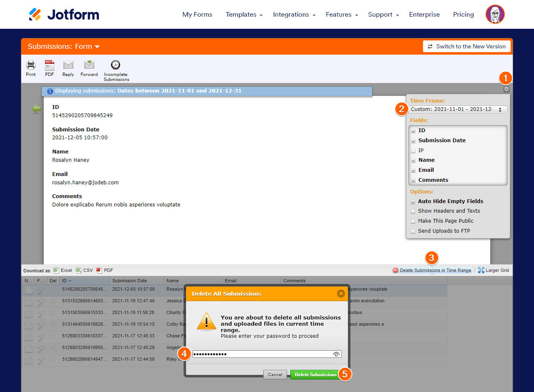Click unread icon for submission 5131464550618626
The width and height of the screenshot is (534, 392).
[x=28, y=325]
